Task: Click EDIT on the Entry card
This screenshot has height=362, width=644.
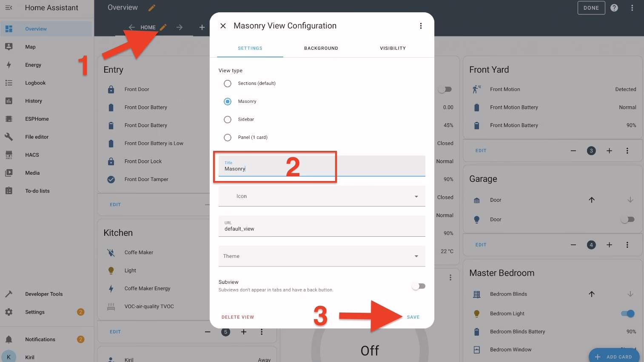Action: tap(115, 205)
